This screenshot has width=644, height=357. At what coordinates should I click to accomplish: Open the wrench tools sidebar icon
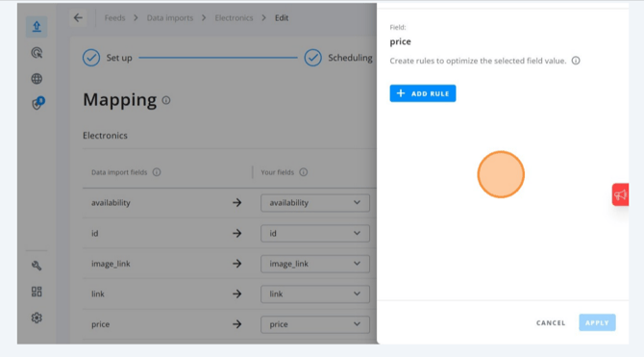(37, 266)
